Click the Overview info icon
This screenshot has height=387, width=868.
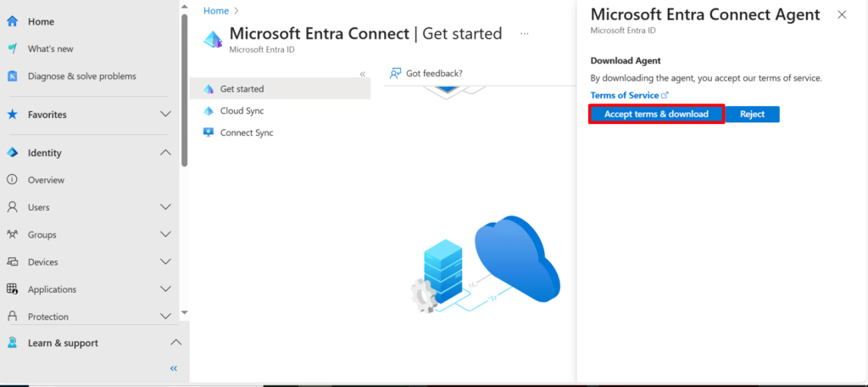pyautogui.click(x=12, y=180)
